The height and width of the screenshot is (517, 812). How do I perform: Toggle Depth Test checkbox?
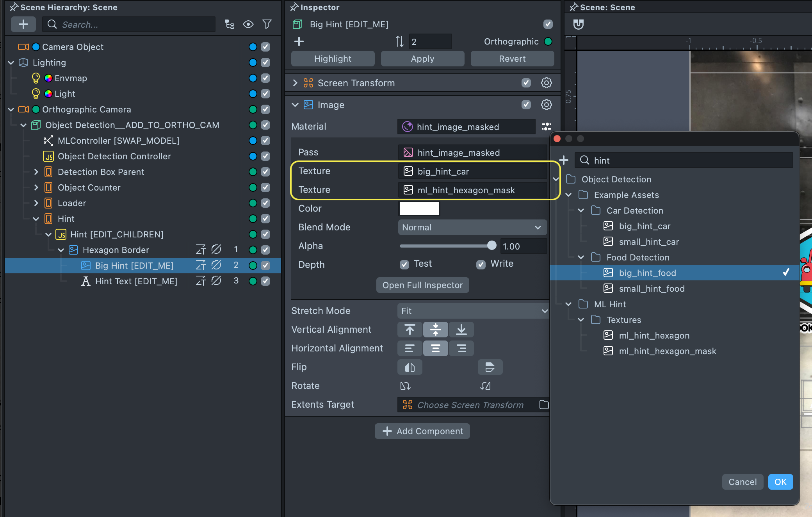[x=404, y=264]
